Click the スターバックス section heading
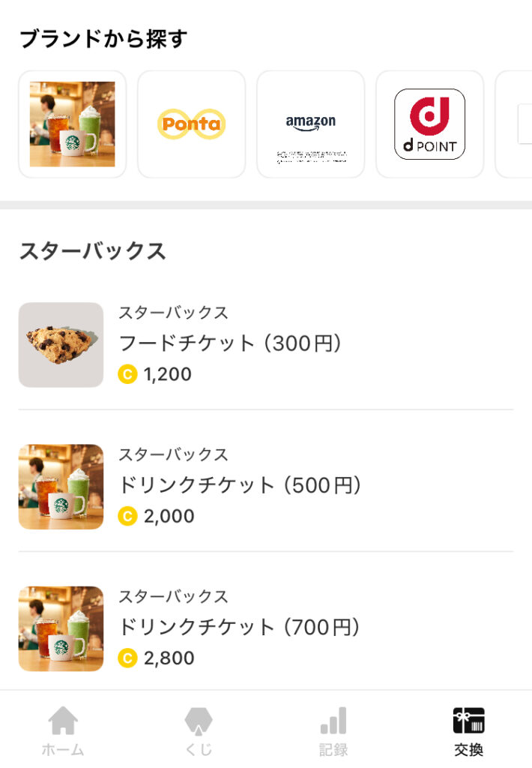This screenshot has height=768, width=532. pyautogui.click(x=92, y=251)
